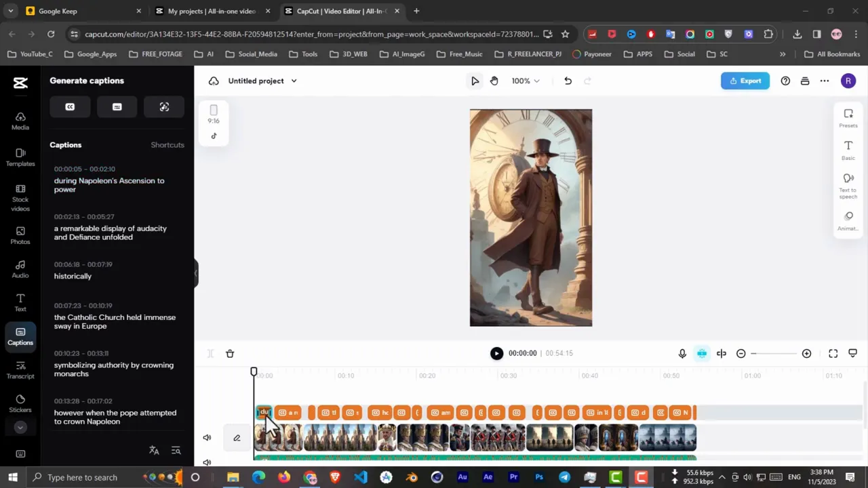Click the split at playhead icon
Screen dimensions: 868x488
[x=722, y=353]
